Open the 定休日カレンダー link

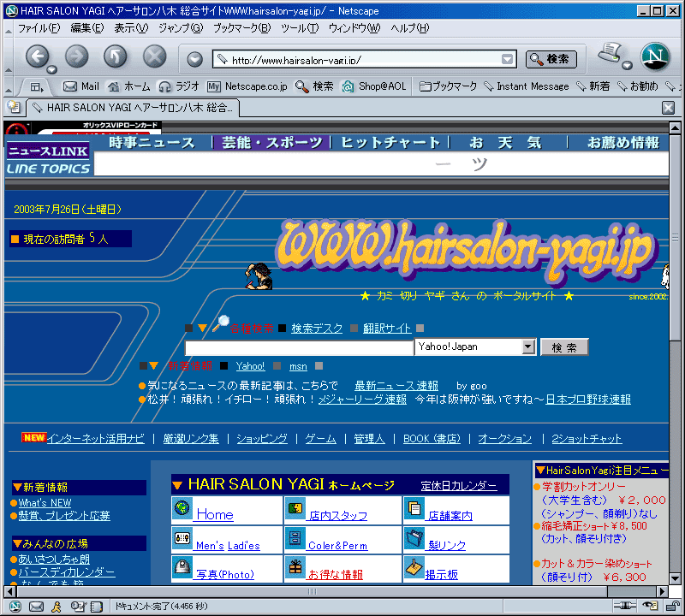tap(459, 485)
